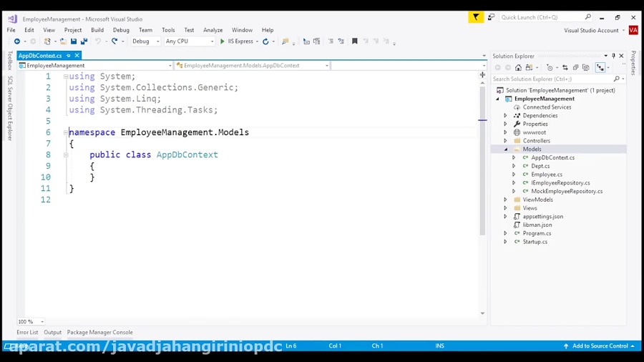Click the New Project toolbar icon

click(x=47, y=41)
